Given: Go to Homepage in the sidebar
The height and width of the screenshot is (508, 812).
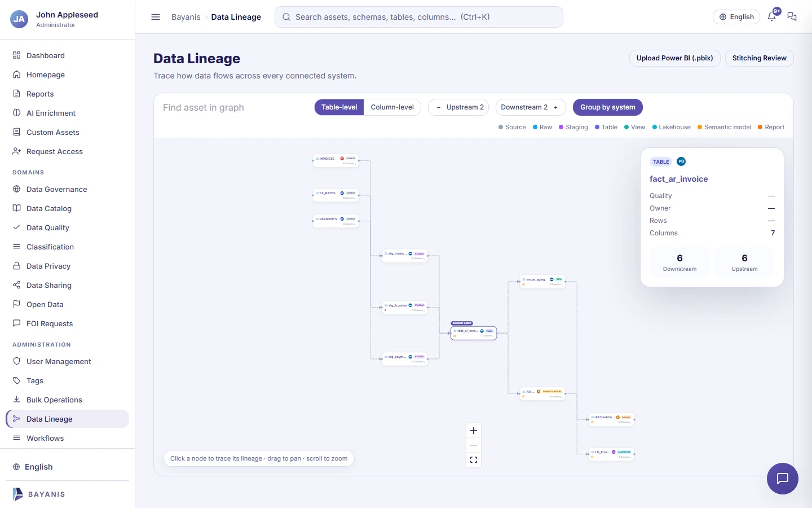Looking at the screenshot, I should [x=67, y=75].
